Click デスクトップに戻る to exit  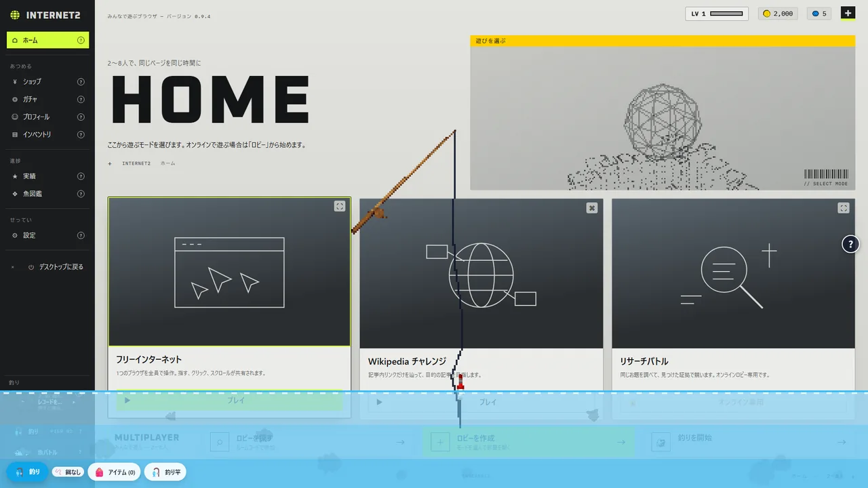48,267
